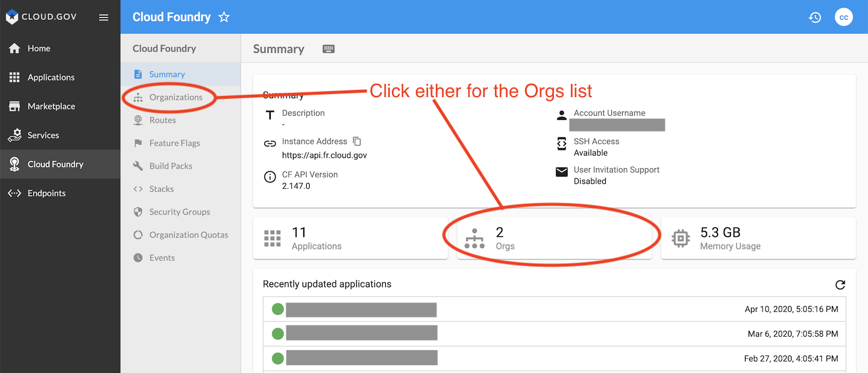Click the Applications grid icon in sidebar
This screenshot has height=373, width=868.
pyautogui.click(x=14, y=77)
